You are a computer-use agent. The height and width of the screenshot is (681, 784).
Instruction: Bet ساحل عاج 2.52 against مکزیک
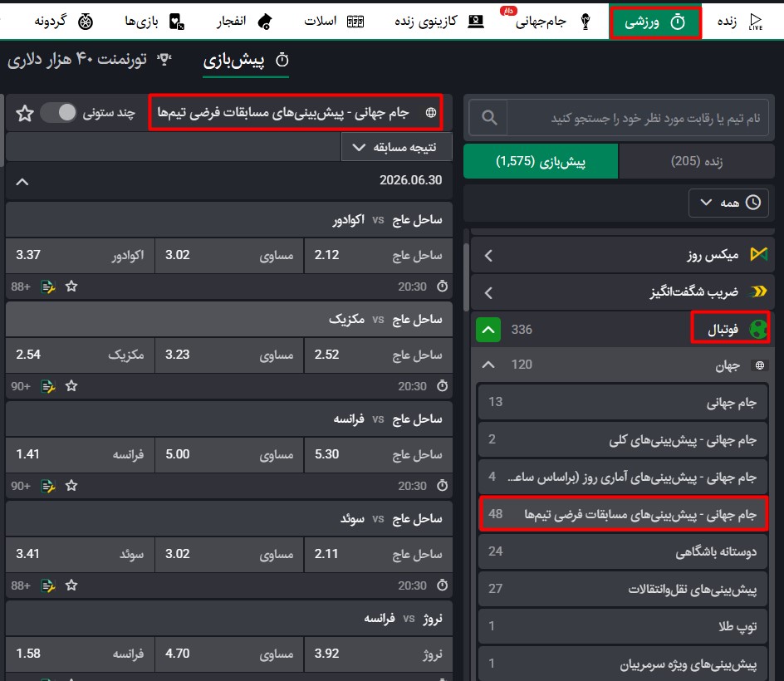[x=378, y=355]
